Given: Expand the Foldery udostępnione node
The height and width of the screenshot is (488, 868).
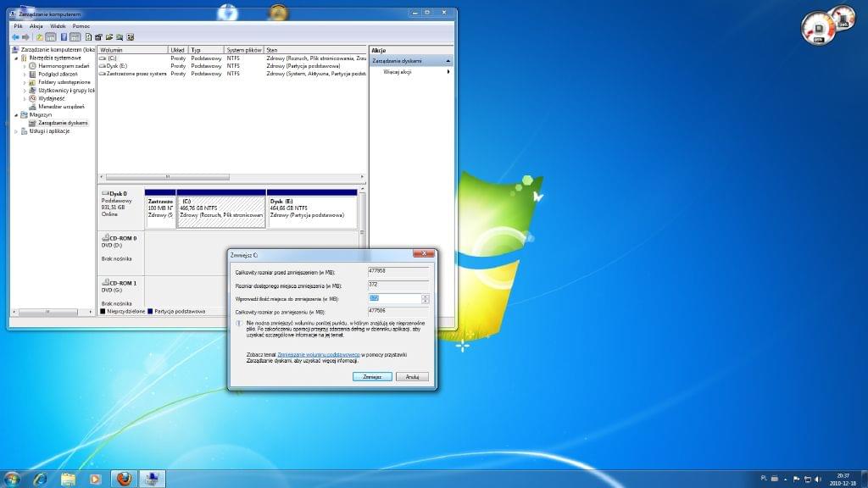Looking at the screenshot, I should (25, 82).
